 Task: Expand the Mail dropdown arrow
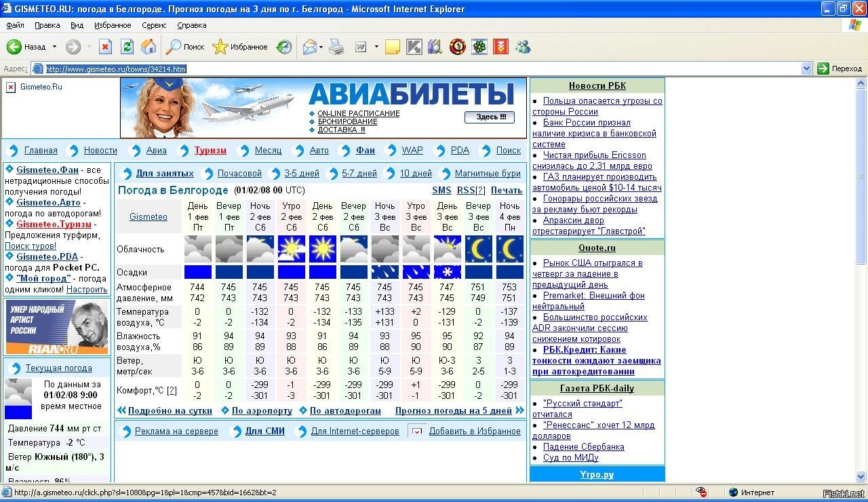(x=321, y=47)
